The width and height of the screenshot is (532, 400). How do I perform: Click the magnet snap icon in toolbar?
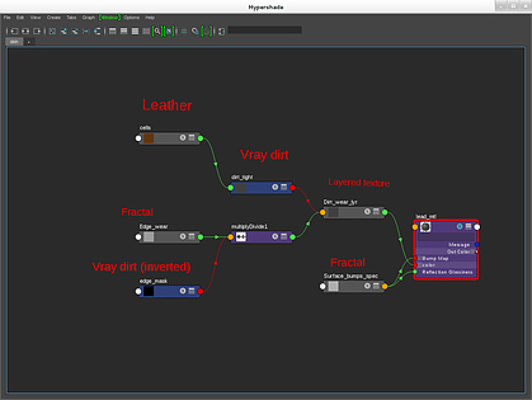click(x=98, y=31)
